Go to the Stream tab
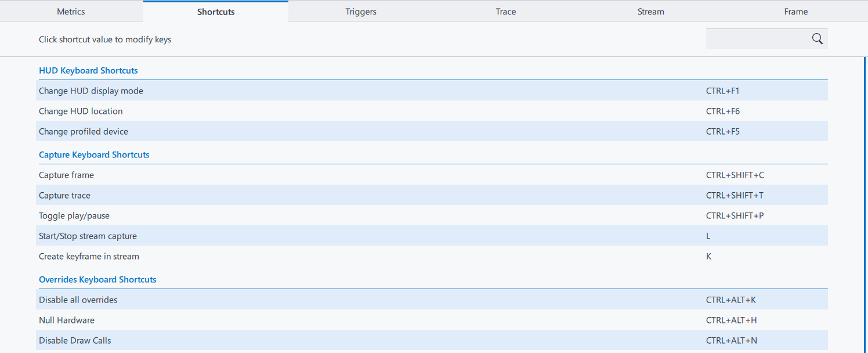868x353 pixels. point(651,12)
